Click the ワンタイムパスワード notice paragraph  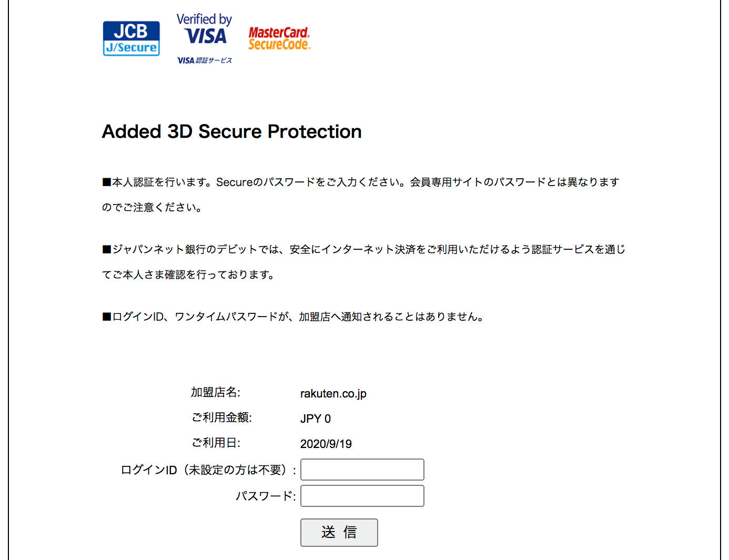pos(293,317)
